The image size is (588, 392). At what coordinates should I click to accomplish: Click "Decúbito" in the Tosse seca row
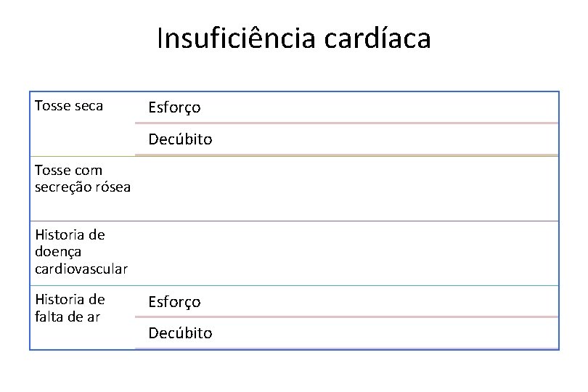tap(180, 139)
